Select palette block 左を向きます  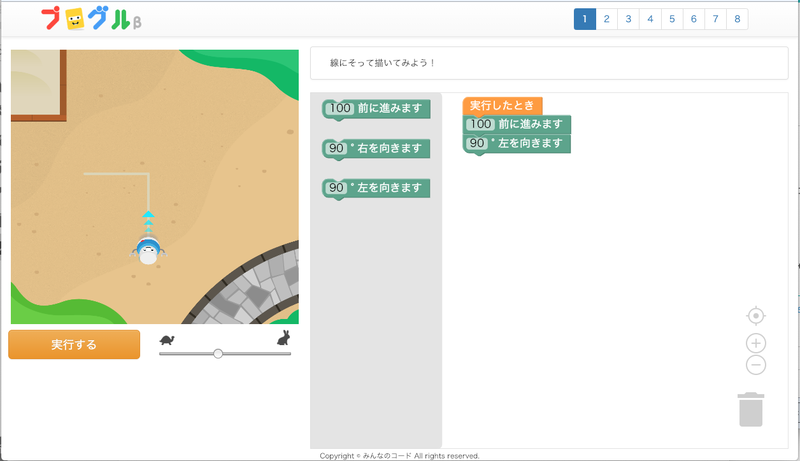[x=376, y=189]
